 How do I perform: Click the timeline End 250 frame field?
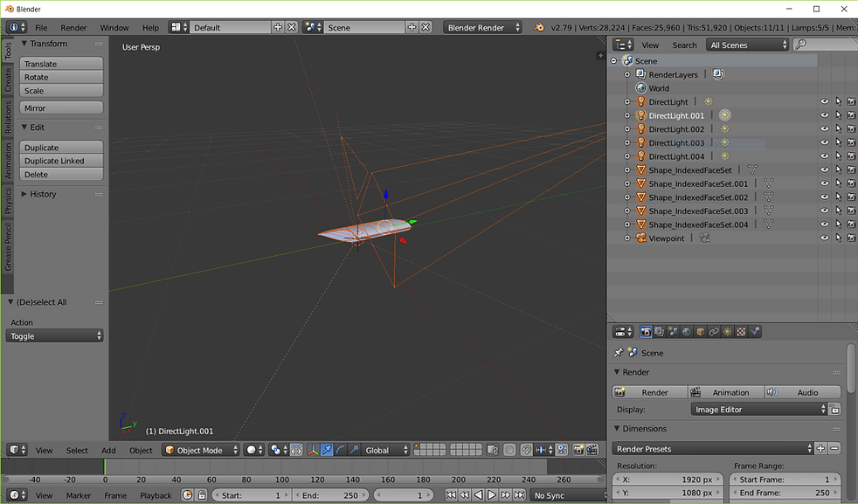coord(331,495)
